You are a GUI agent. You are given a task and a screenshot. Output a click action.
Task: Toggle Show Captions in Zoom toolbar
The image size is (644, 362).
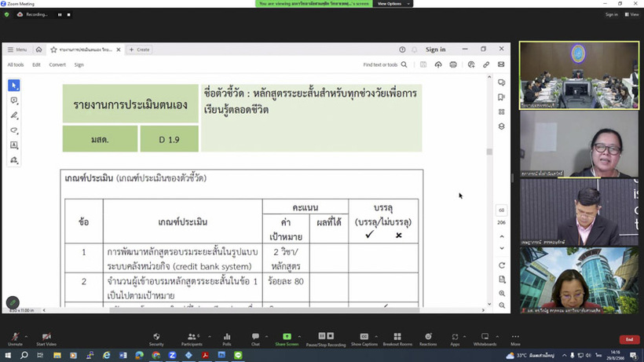pos(364,338)
